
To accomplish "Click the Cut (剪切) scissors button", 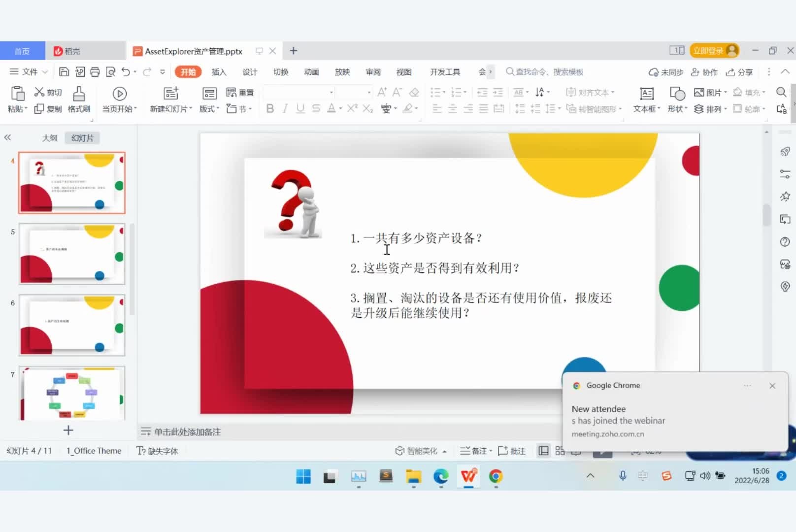I will 48,92.
